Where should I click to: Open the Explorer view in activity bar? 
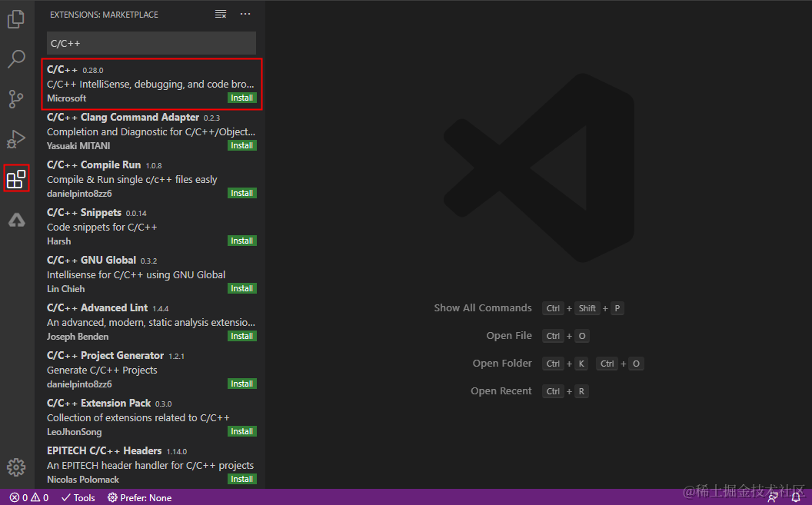tap(16, 19)
